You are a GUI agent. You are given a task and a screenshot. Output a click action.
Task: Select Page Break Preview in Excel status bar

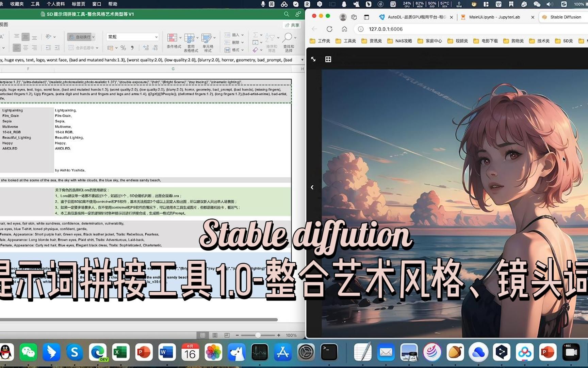[227, 335]
